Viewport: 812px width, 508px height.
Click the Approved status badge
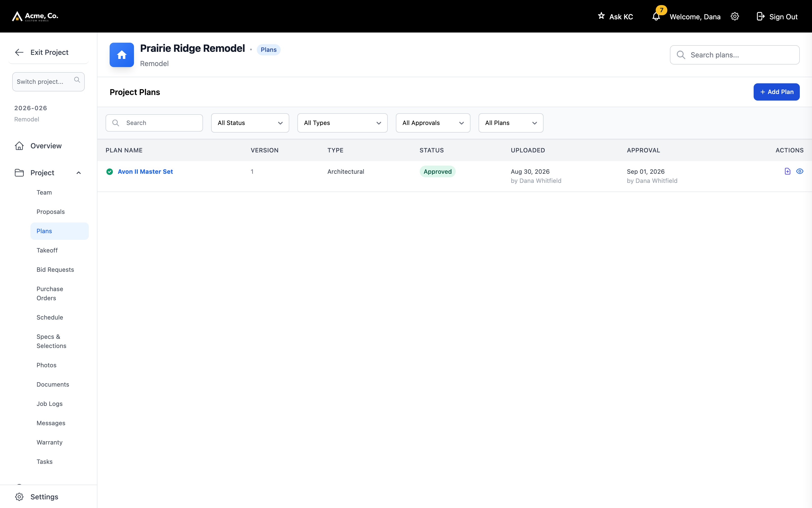[437, 172]
